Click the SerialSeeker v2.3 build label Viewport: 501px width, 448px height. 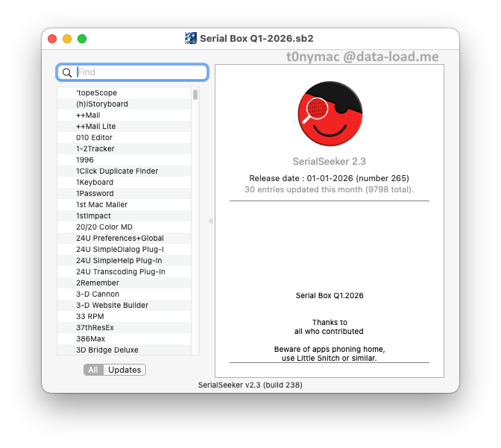tap(250, 385)
